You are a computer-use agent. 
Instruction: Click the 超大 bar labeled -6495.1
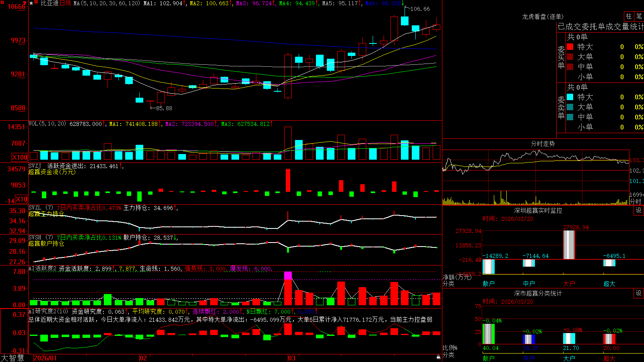click(x=609, y=263)
